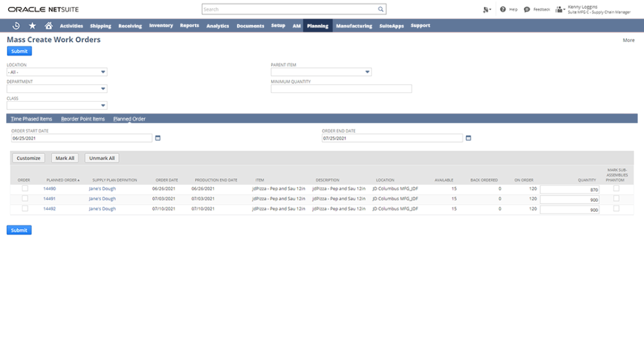This screenshot has height=338, width=644.
Task: Open the Help question mark icon
Action: click(503, 9)
